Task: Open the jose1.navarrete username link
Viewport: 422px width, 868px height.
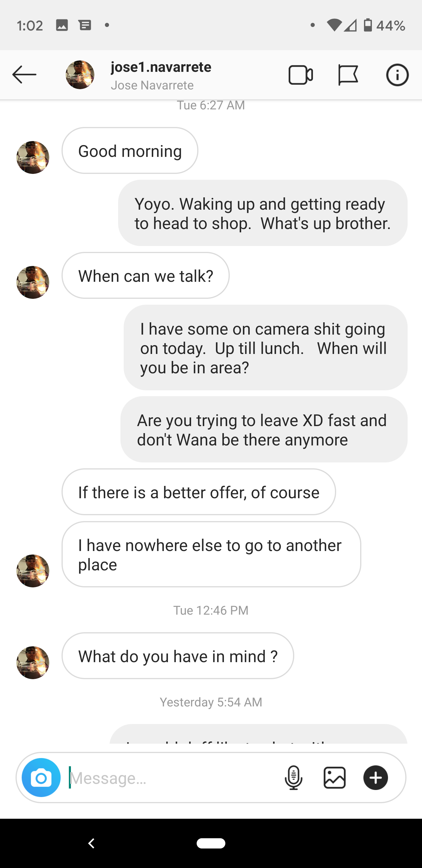Action: click(x=161, y=67)
